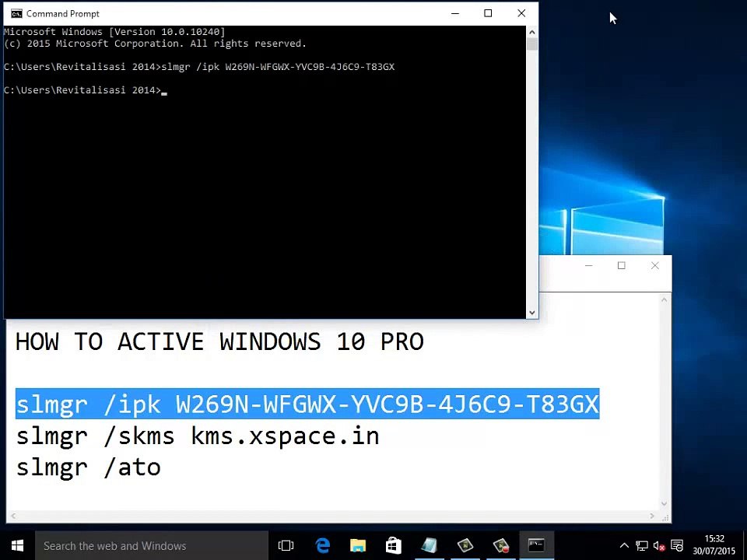Close the Command Prompt window
This screenshot has width=747, height=560.
[x=521, y=13]
